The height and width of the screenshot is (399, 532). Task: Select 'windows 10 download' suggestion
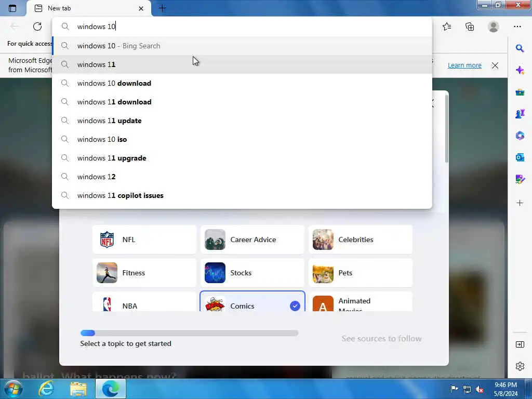point(242,83)
